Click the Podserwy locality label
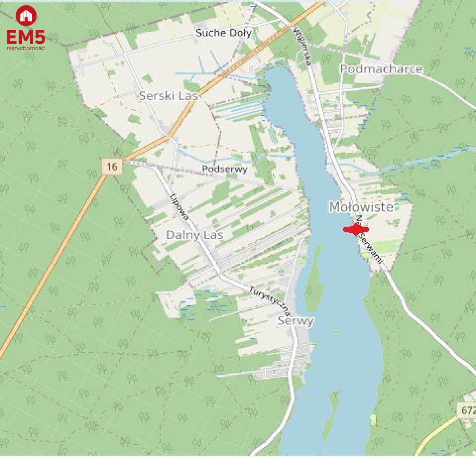This screenshot has height=458, width=476. click(225, 169)
